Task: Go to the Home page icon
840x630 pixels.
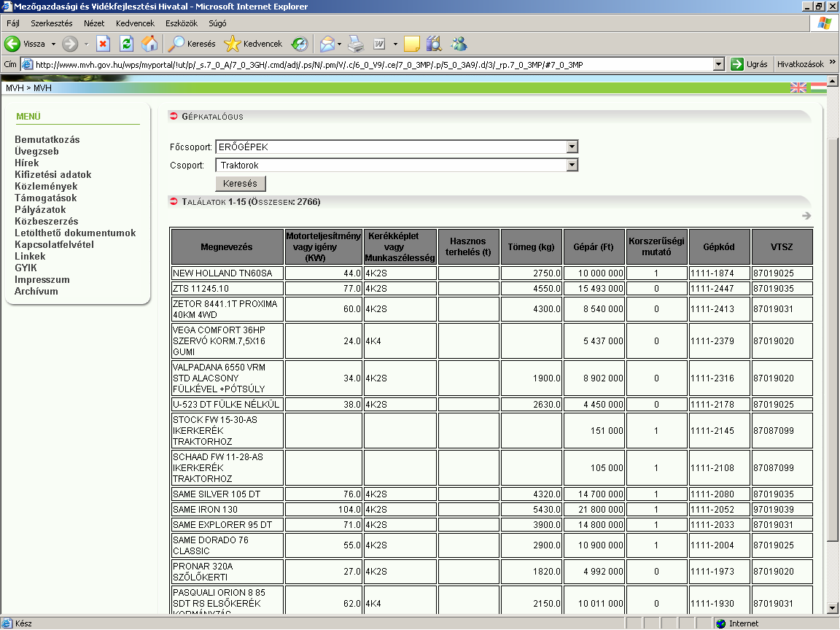Action: [x=149, y=44]
